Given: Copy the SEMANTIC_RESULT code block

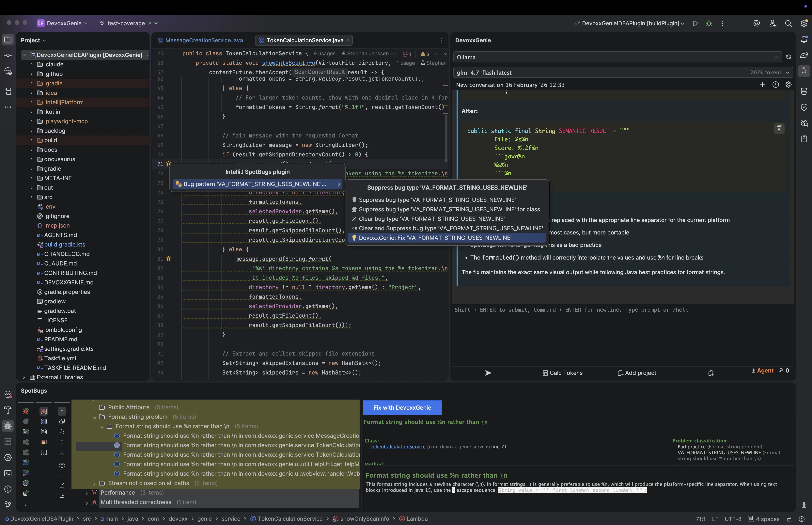Looking at the screenshot, I should click(x=779, y=128).
